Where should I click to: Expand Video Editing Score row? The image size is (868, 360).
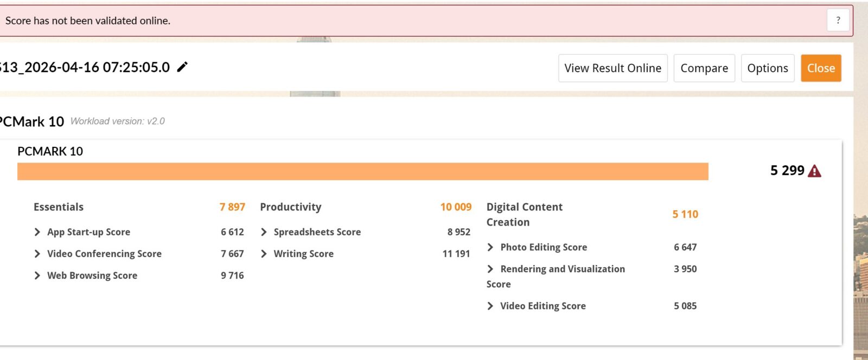click(x=490, y=306)
